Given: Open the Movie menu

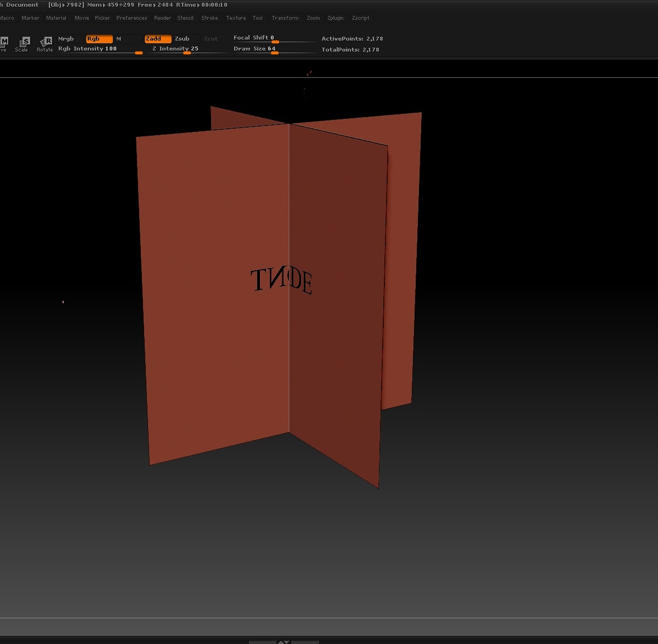Looking at the screenshot, I should click(x=82, y=18).
